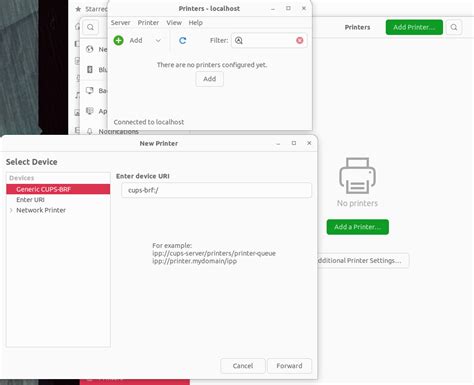Image resolution: width=474 pixels, height=385 pixels.
Task: Open Additional Printer Settings...
Action: point(362,261)
